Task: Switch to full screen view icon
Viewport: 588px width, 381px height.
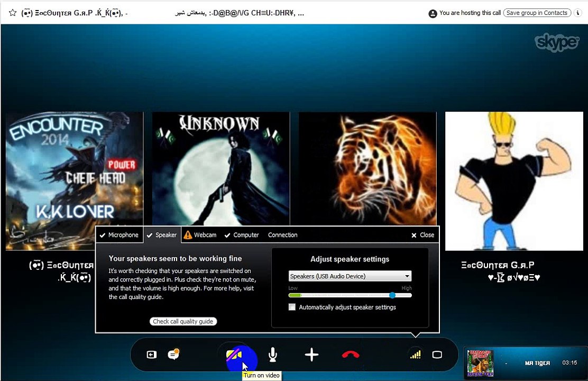Action: coord(437,355)
